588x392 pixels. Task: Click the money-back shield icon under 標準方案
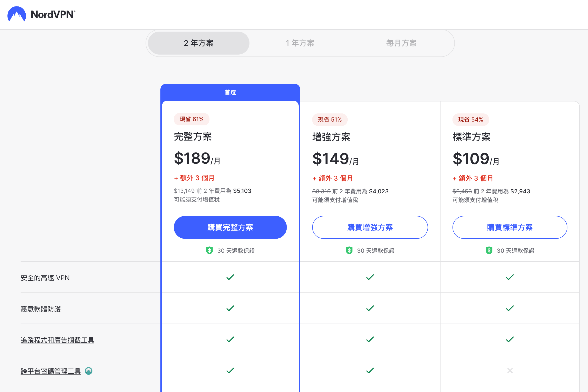coord(489,250)
